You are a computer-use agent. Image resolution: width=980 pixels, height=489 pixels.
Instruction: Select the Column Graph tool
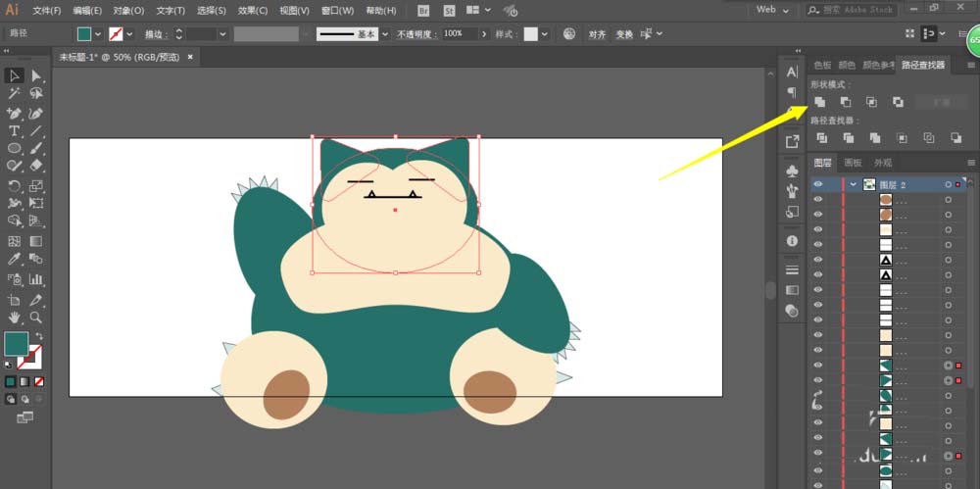coord(36,279)
